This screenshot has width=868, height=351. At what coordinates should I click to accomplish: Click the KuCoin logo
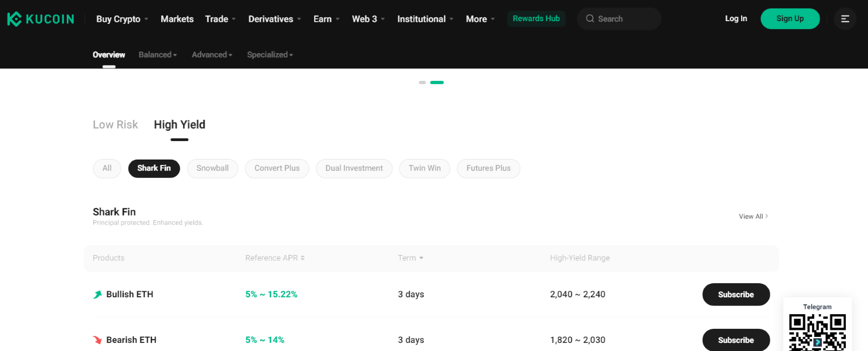[41, 19]
